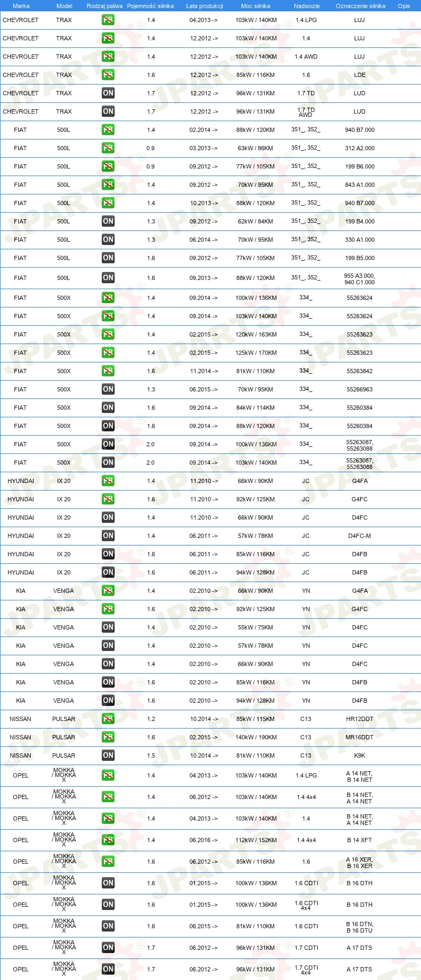Screen dimensions: 421x980
Task: Select engine code 312 A2.000
Action: point(360,148)
